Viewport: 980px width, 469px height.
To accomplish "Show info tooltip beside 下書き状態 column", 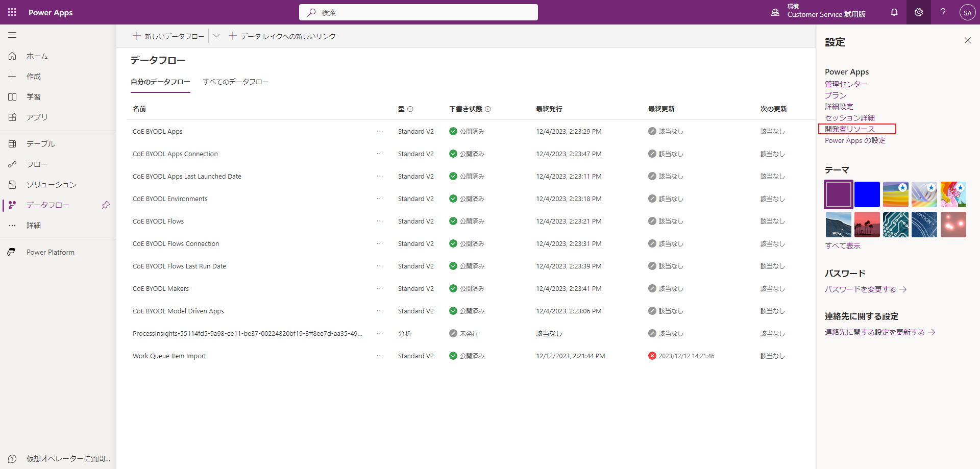I will pyautogui.click(x=488, y=109).
